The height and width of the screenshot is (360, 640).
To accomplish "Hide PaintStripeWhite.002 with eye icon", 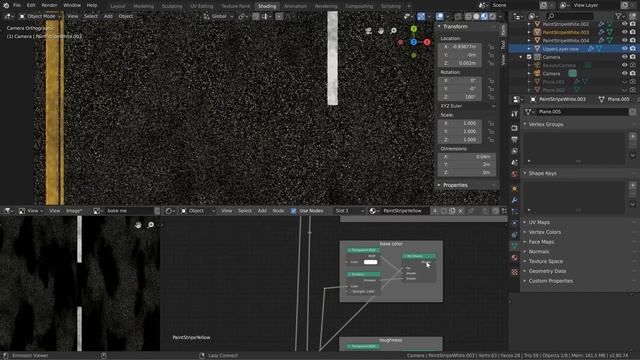I will (624, 24).
